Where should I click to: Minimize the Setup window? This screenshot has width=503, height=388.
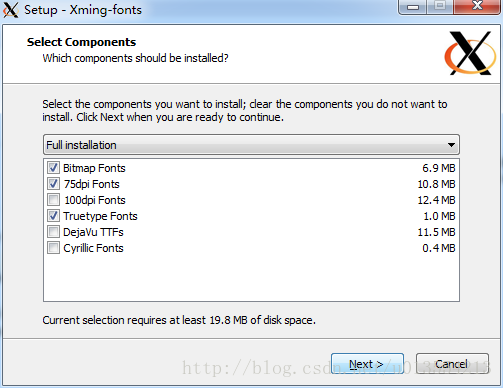pos(413,7)
